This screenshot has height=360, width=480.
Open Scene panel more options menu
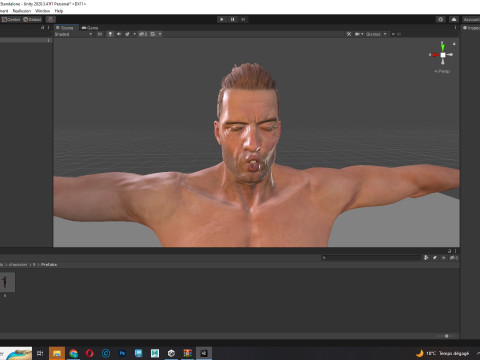455,28
